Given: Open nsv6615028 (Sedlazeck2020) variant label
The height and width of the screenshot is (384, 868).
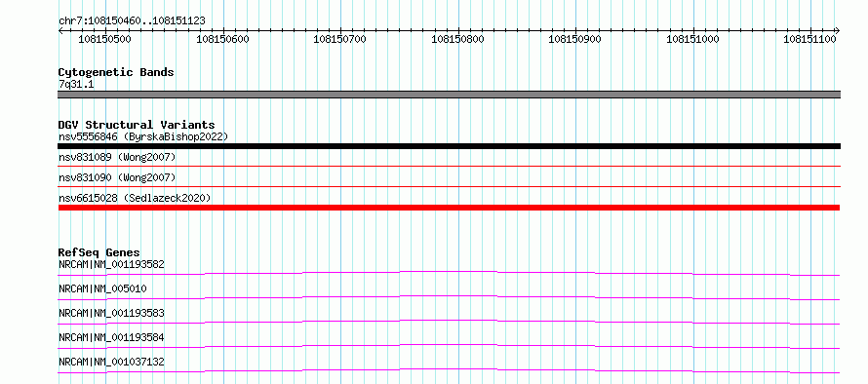Looking at the screenshot, I should 135,198.
